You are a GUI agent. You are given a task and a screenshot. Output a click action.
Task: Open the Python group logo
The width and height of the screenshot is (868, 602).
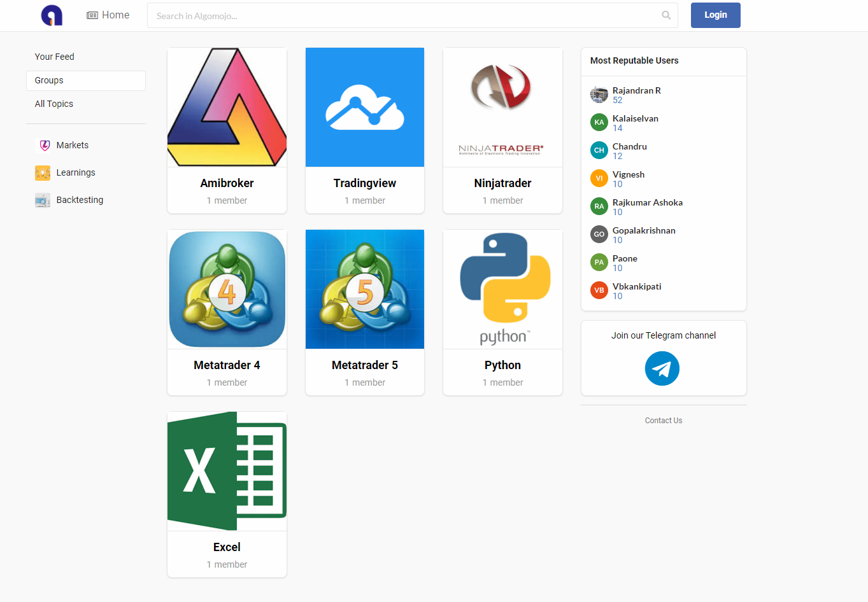[502, 290]
